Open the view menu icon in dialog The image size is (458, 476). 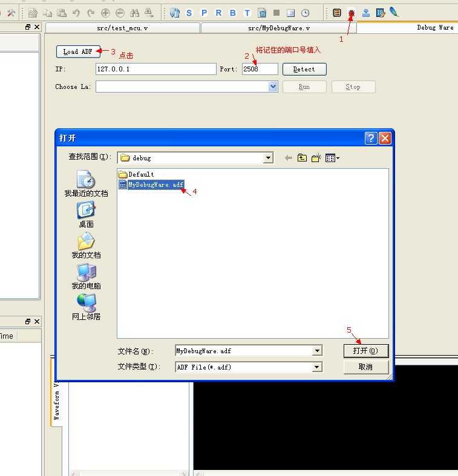click(332, 158)
